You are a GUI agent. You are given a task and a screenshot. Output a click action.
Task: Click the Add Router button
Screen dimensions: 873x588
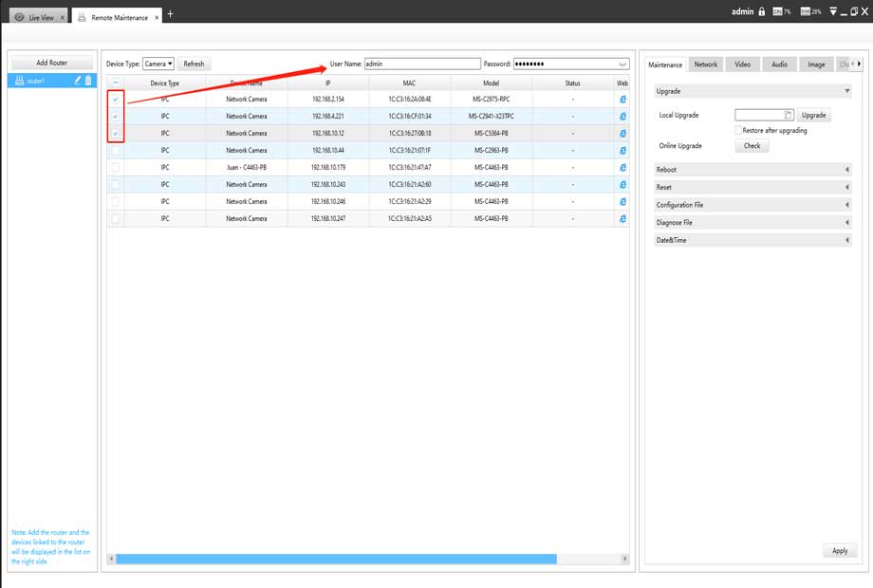click(x=51, y=63)
